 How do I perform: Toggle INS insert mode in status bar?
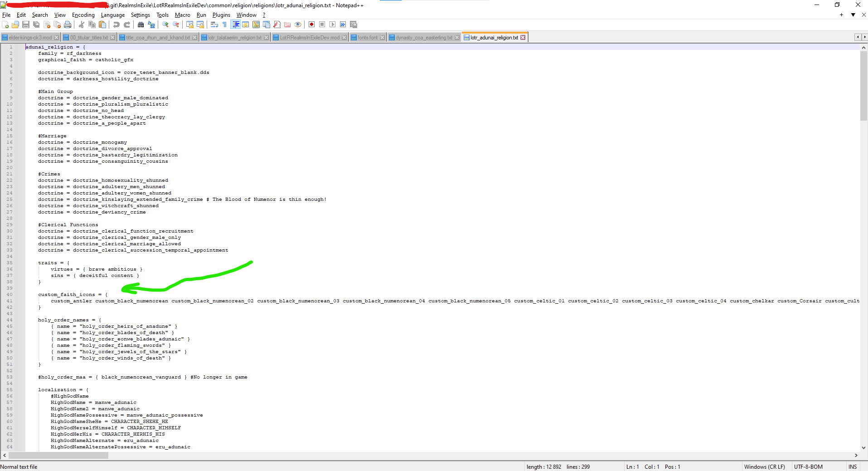tap(853, 466)
